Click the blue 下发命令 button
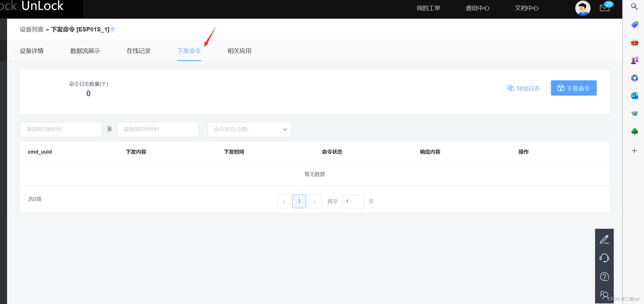 (x=574, y=88)
